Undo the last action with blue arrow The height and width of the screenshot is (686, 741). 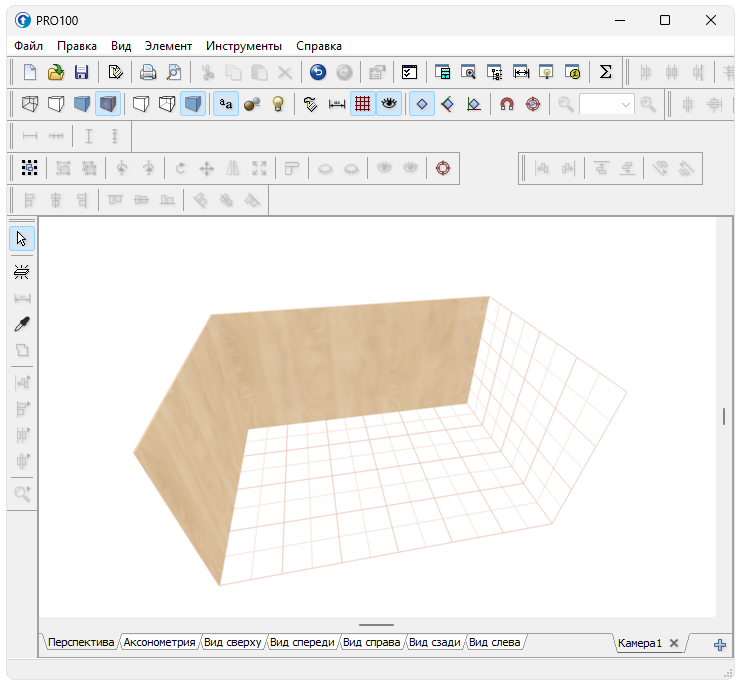point(318,72)
